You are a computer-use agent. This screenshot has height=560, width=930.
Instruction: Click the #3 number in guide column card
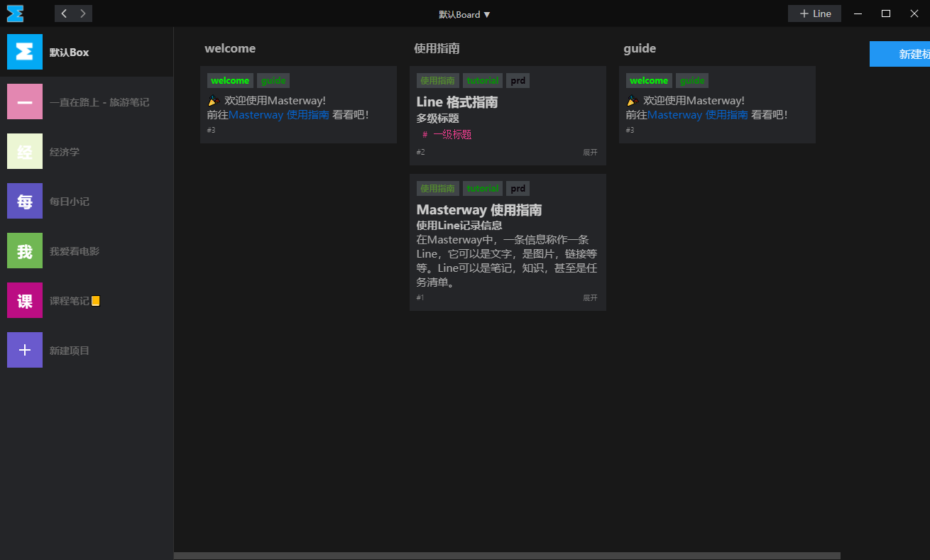[x=630, y=131]
